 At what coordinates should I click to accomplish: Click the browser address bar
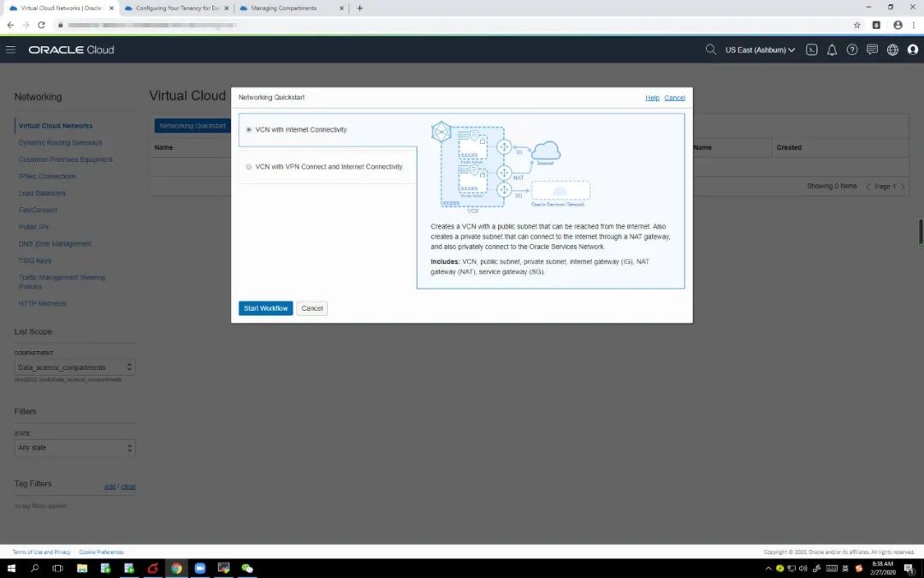tap(453, 25)
